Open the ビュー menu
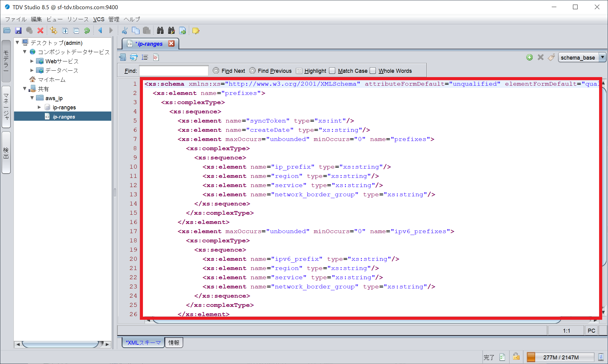608x364 pixels. coord(54,19)
